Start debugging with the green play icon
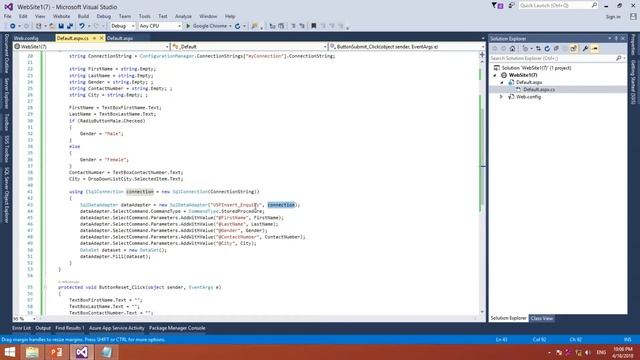 (188, 26)
